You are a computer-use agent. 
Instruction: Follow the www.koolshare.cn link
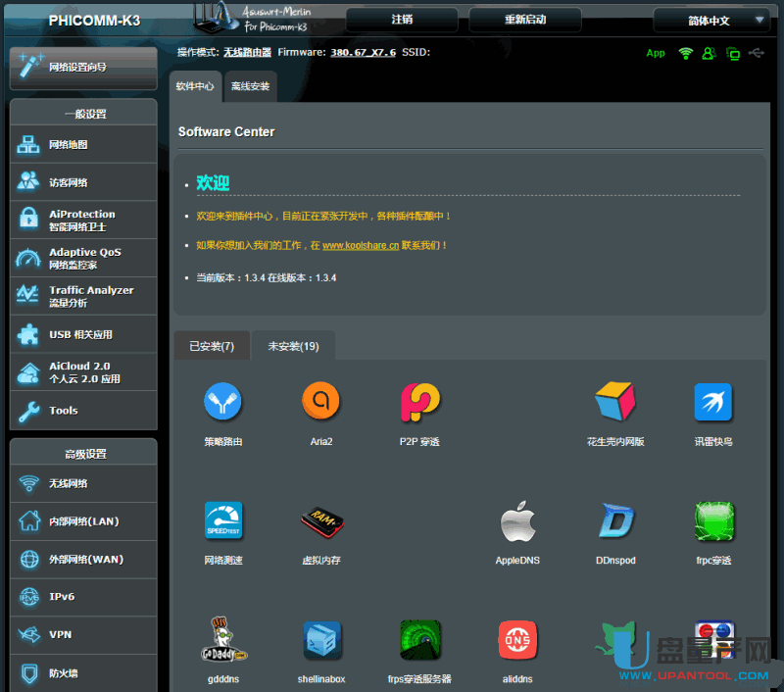coord(360,246)
